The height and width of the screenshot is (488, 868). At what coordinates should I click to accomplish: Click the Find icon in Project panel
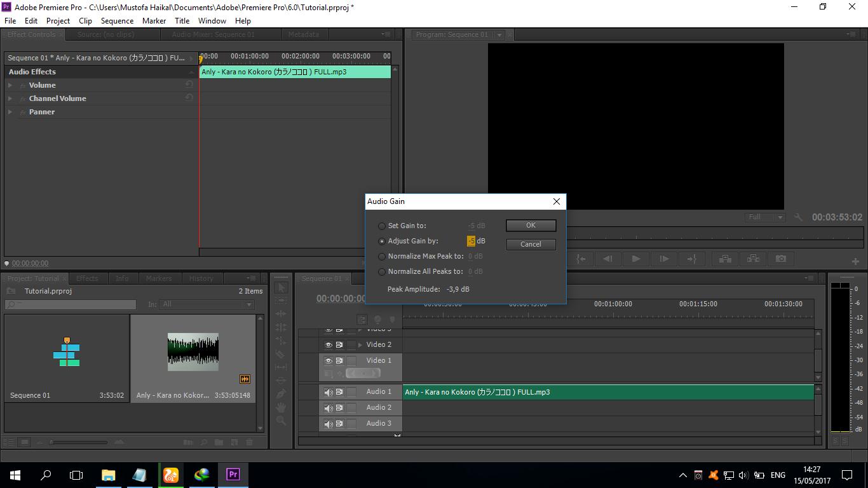(203, 442)
